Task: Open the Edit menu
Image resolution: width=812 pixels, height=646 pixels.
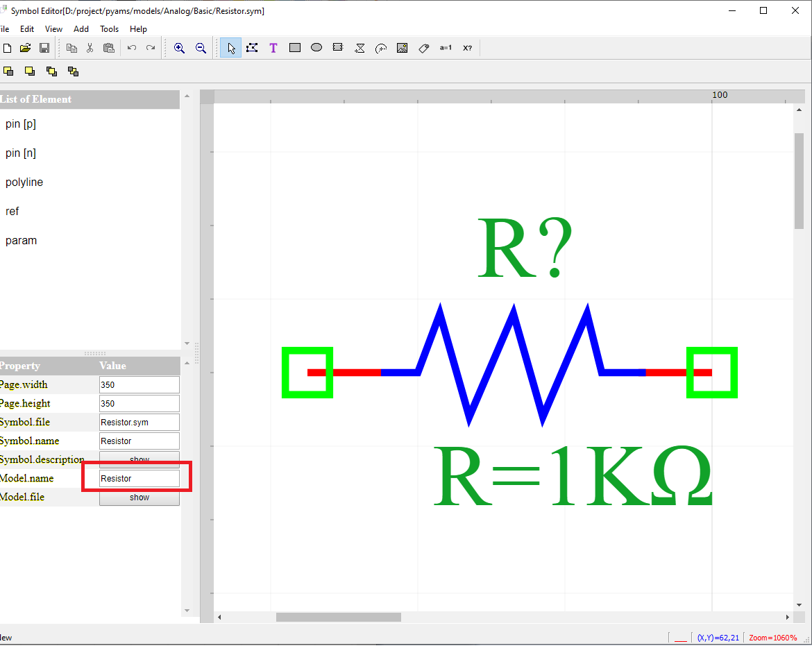Action: tap(27, 29)
